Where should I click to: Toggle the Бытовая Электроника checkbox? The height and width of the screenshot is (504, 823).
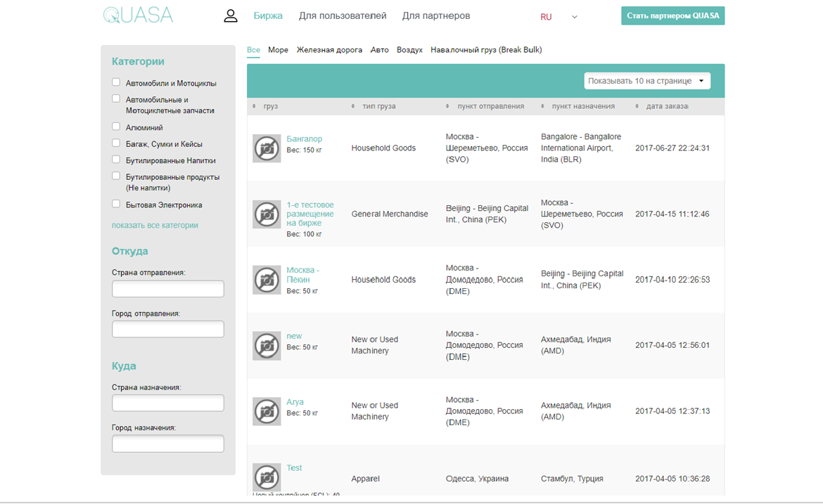(116, 205)
